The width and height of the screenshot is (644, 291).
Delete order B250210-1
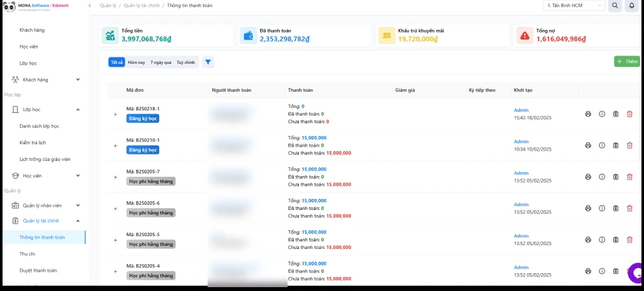pos(630,145)
